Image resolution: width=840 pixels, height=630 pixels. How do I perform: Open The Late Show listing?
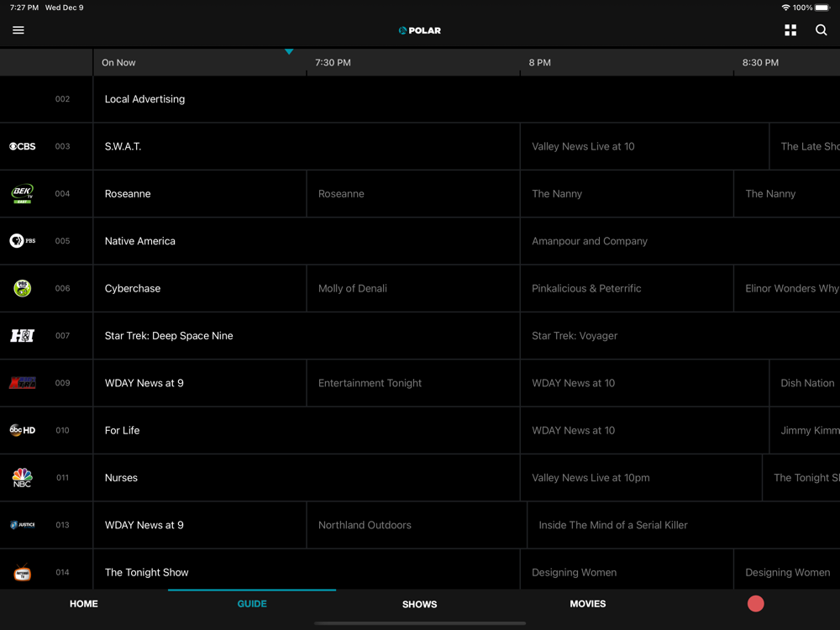tap(805, 146)
